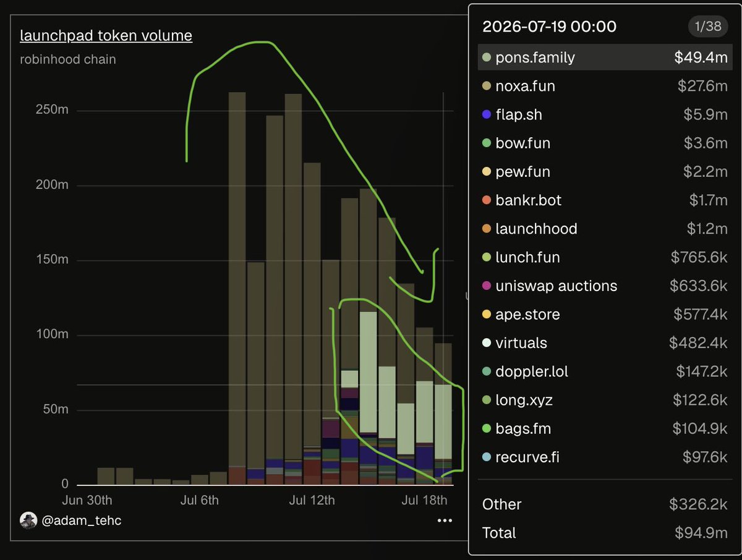Click the $27.6m noxa.fun value
The height and width of the screenshot is (560, 742).
pyautogui.click(x=702, y=86)
